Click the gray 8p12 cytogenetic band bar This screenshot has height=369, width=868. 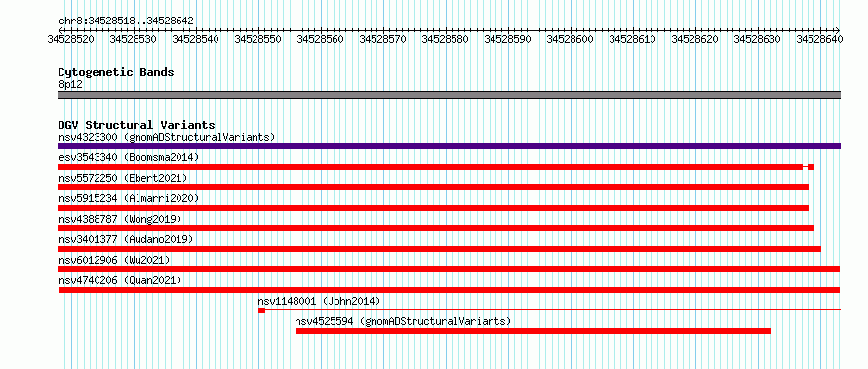pos(449,95)
